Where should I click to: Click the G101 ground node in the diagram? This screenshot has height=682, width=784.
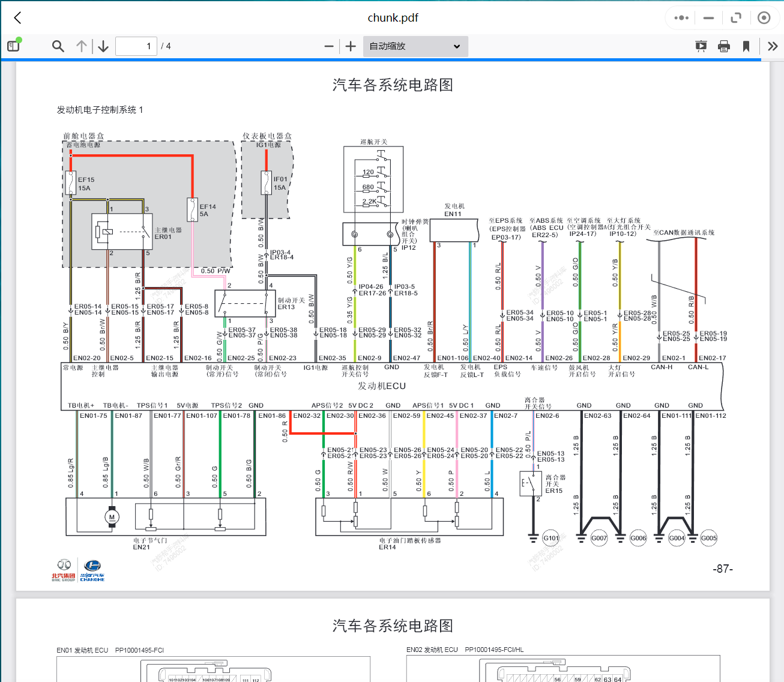coord(550,538)
